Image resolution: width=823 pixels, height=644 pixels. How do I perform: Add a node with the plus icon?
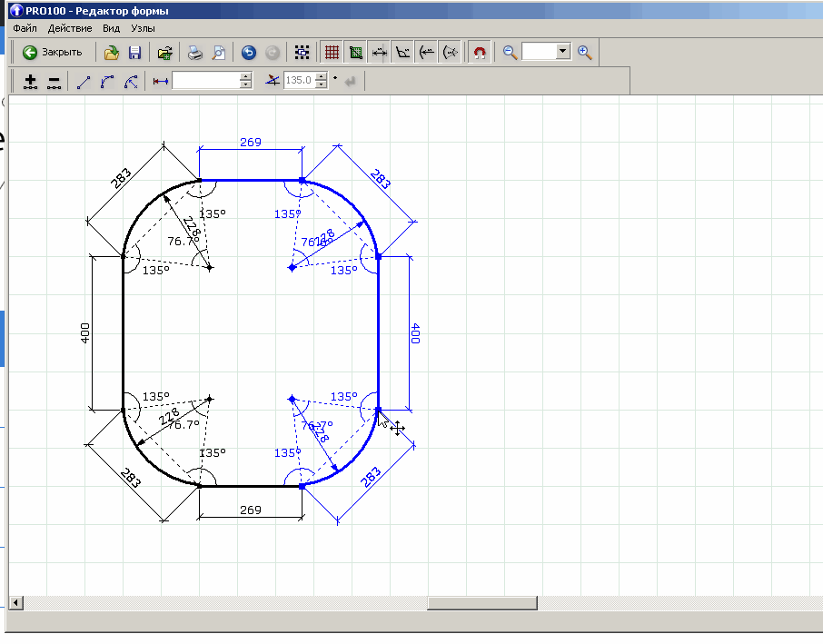(31, 82)
